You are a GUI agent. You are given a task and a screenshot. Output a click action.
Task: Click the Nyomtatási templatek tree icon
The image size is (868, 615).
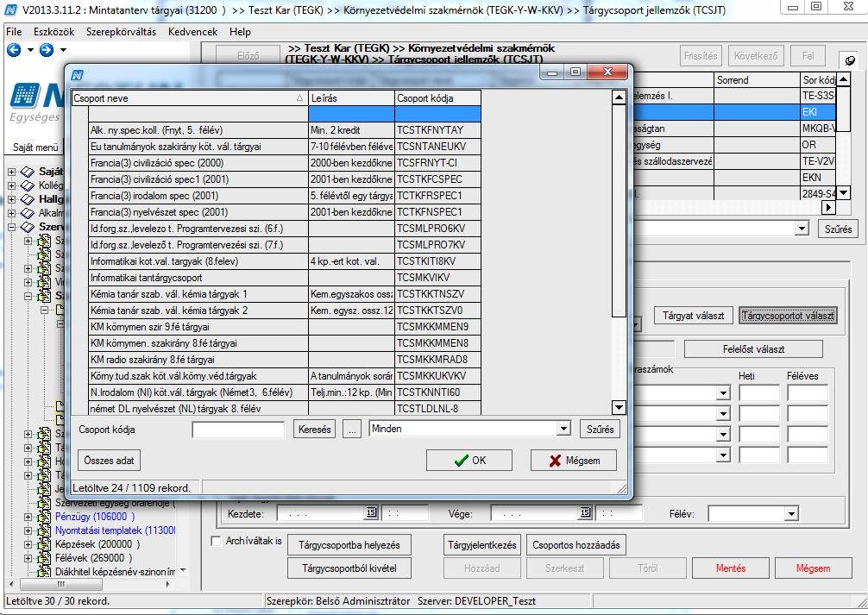(44, 530)
